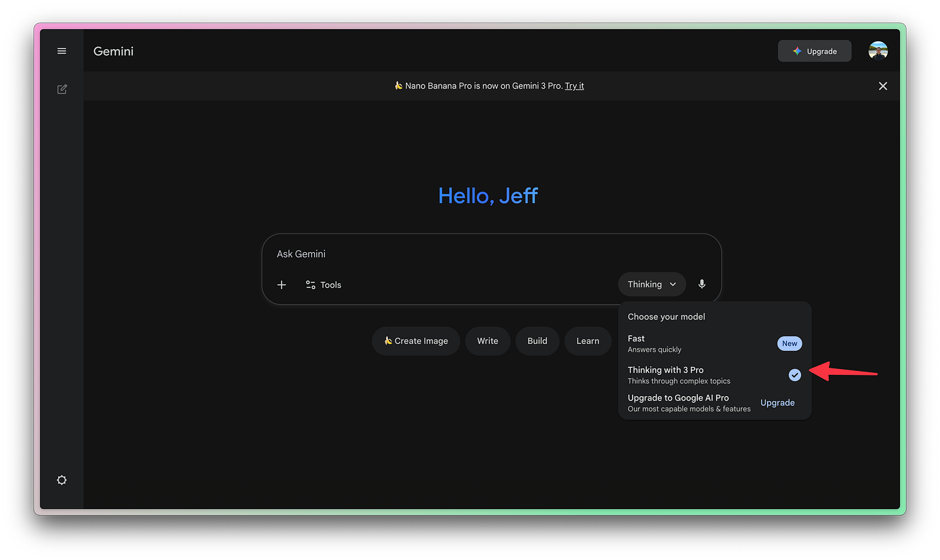
Task: Expand the Create Image options chip
Action: [416, 341]
